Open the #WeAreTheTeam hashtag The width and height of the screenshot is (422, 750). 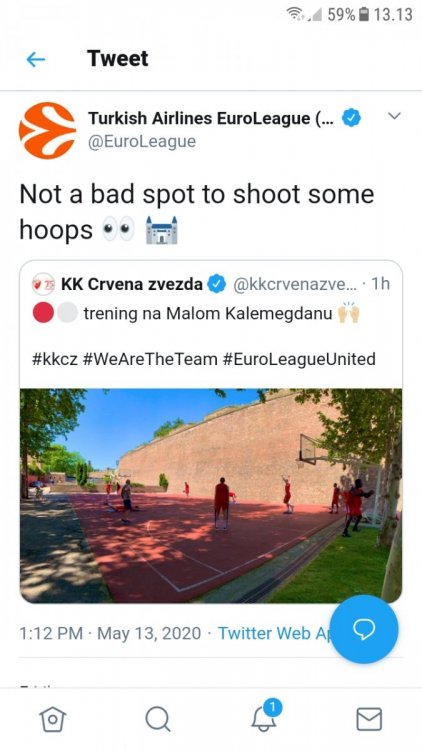click(150, 359)
